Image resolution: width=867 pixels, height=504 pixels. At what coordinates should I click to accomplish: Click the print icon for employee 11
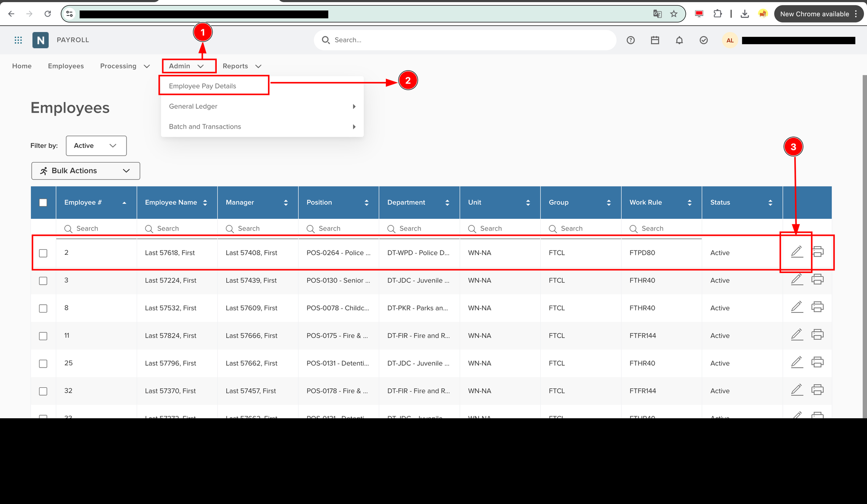tap(818, 335)
